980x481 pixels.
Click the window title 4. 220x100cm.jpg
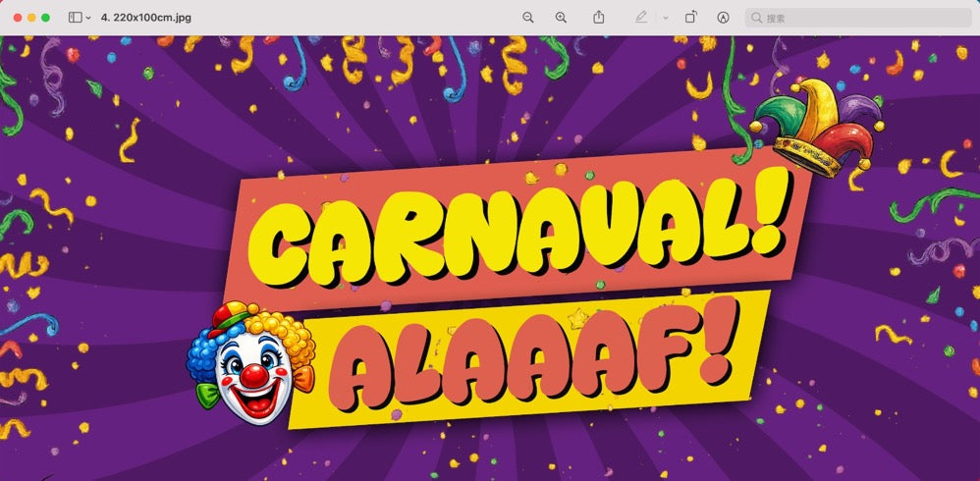point(146,18)
